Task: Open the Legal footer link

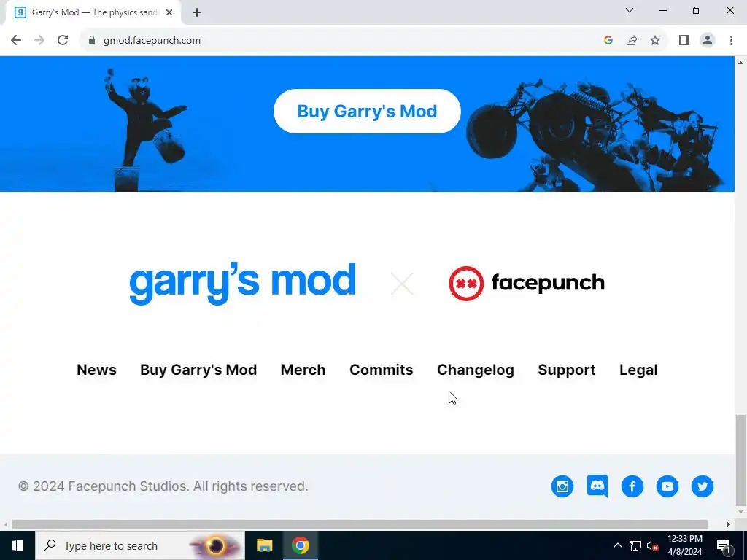Action: pos(638,370)
